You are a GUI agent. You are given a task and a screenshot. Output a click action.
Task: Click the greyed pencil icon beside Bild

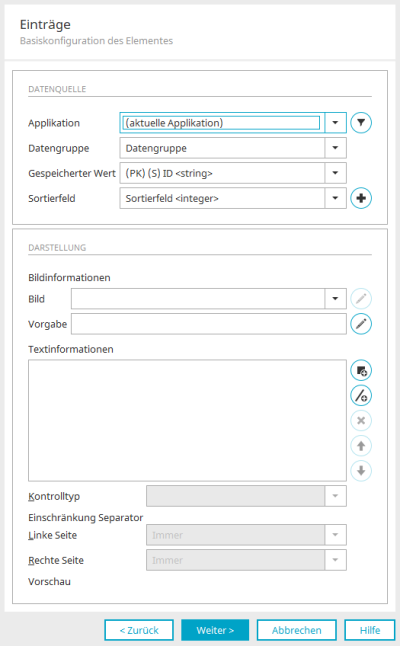(x=361, y=299)
